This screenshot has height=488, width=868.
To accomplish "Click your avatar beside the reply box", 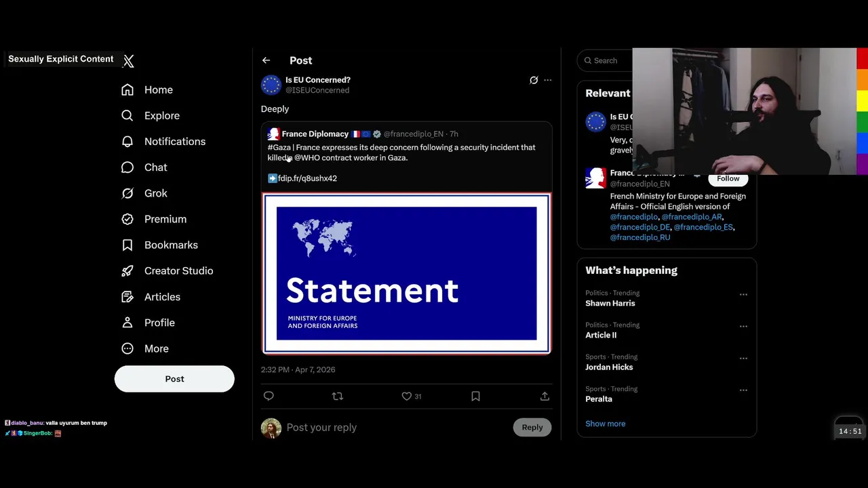I will tap(271, 428).
